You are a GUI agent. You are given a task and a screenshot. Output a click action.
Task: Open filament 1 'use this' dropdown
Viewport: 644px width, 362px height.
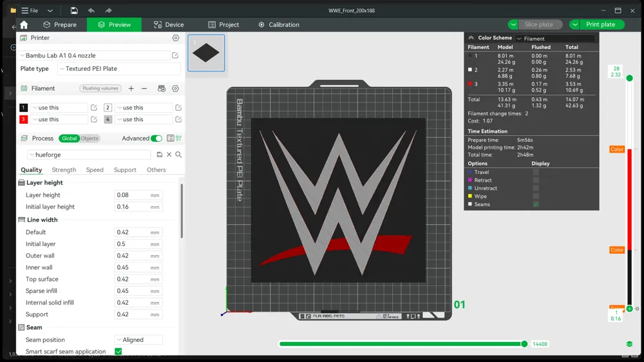point(59,108)
